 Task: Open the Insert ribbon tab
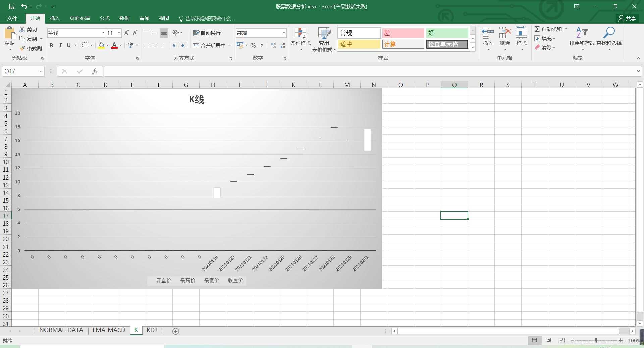[x=55, y=18]
